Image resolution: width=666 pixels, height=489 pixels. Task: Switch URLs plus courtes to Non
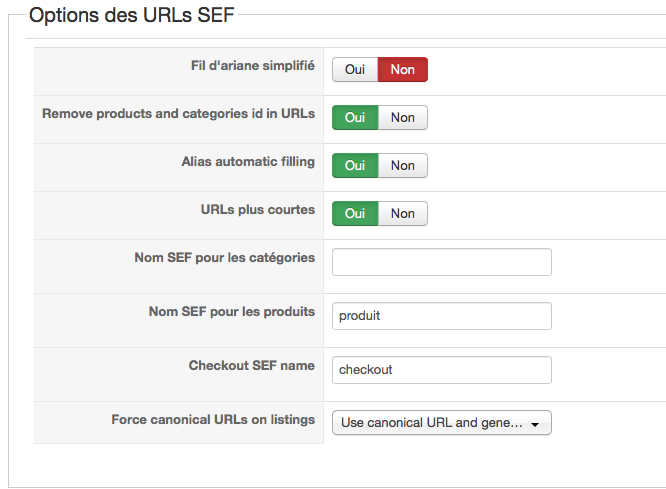pyautogui.click(x=403, y=213)
